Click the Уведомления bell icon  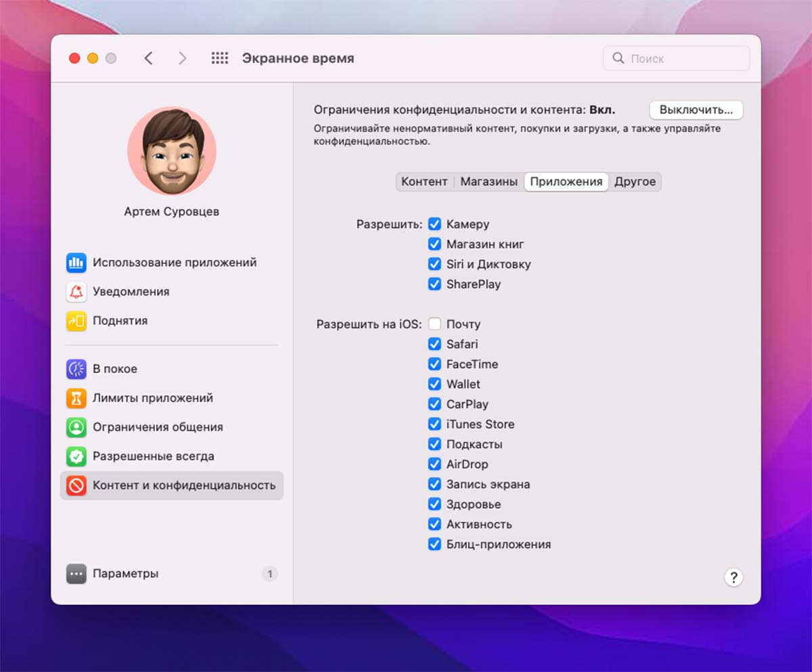(76, 292)
